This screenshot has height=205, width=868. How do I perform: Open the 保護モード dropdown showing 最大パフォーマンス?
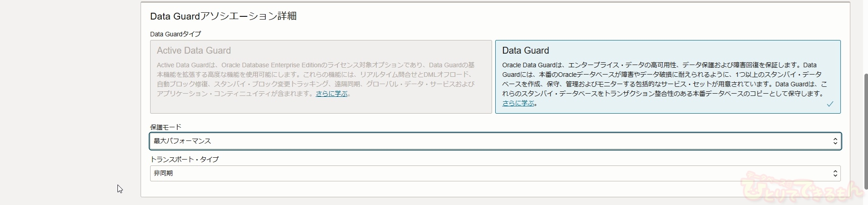click(495, 141)
